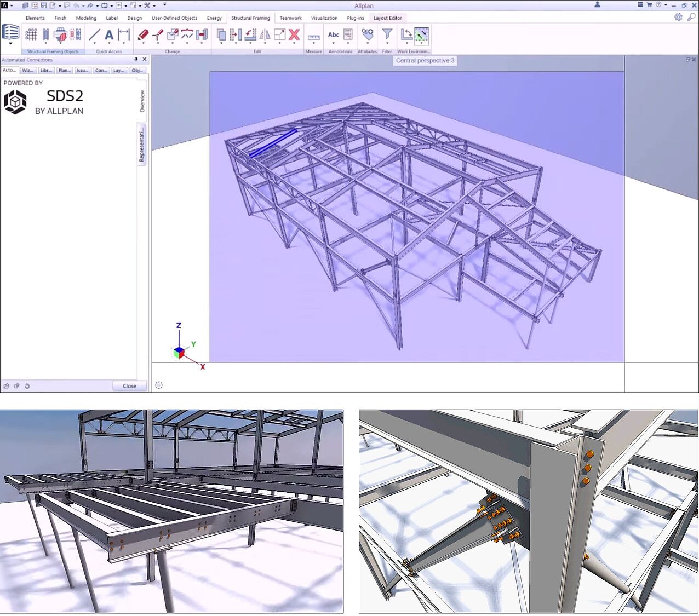Click the magnifier search icon
This screenshot has height=616, width=699.
tap(691, 18)
